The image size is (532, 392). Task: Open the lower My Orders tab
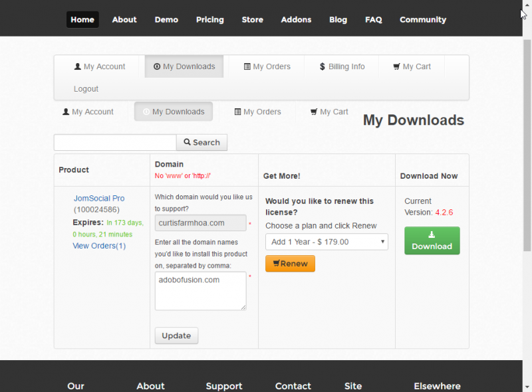258,112
